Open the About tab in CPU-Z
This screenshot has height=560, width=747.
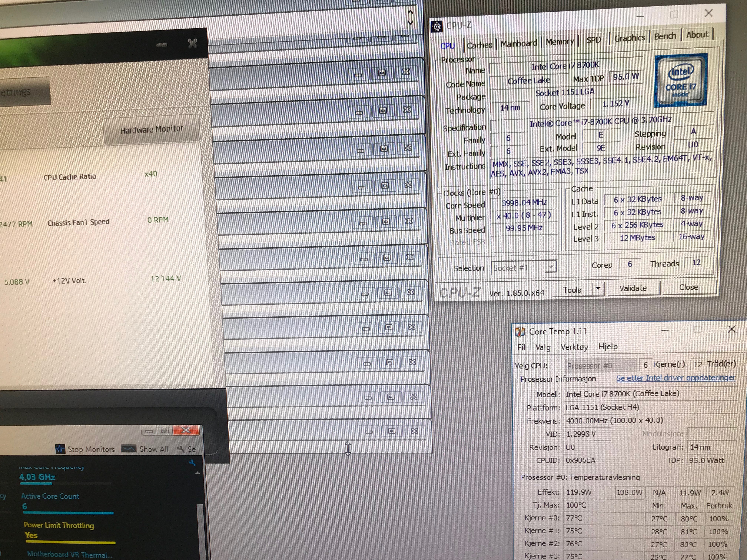pyautogui.click(x=697, y=35)
